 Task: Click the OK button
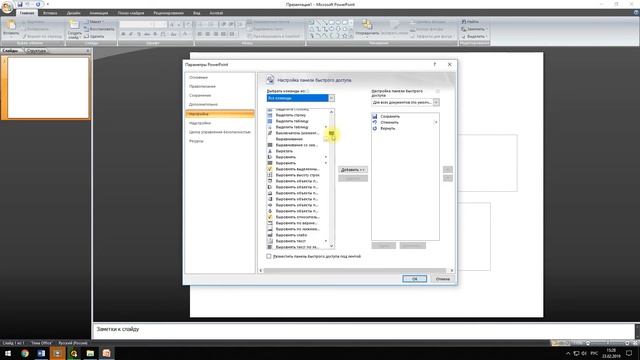(414, 279)
